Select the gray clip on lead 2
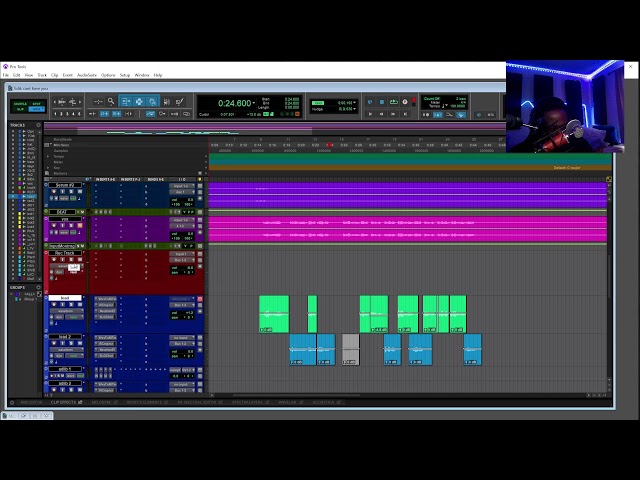 tap(350, 349)
